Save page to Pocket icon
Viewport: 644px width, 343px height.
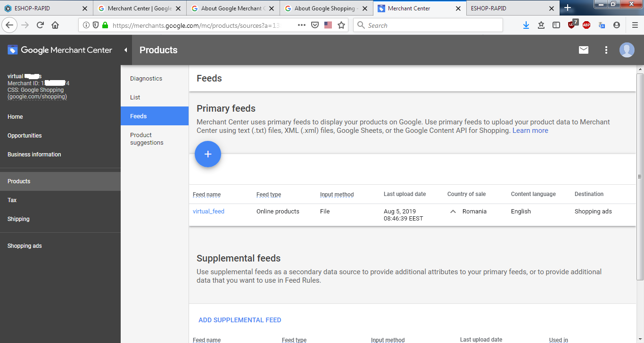(315, 25)
